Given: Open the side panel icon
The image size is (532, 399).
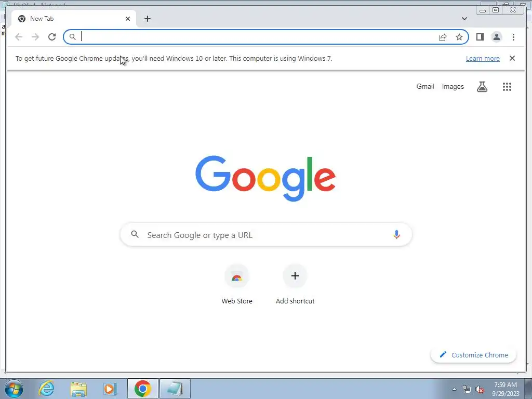Looking at the screenshot, I should [x=480, y=37].
